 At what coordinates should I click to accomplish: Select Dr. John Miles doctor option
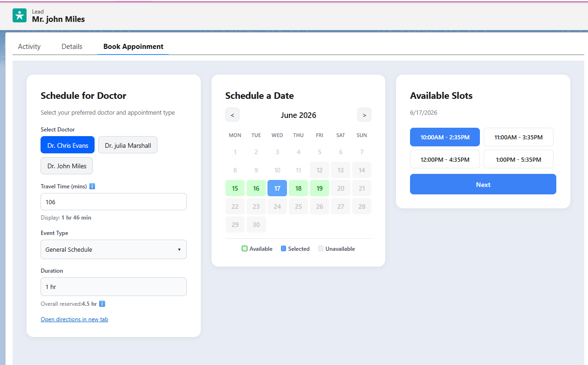tap(67, 165)
